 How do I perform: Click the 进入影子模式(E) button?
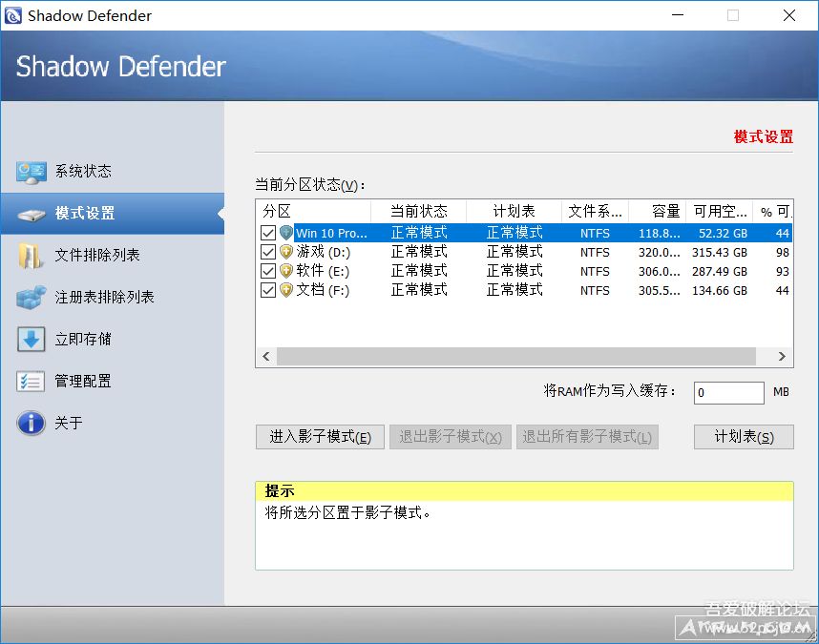319,437
